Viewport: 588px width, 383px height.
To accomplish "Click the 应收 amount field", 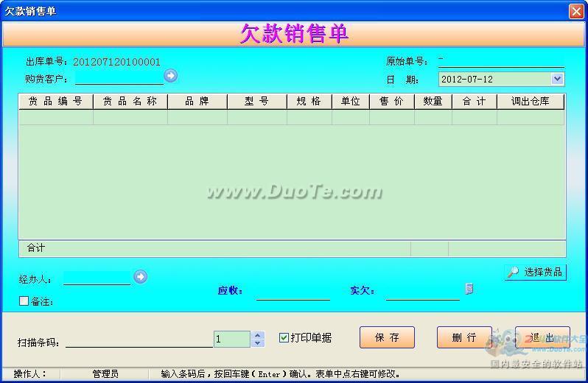I will [293, 292].
